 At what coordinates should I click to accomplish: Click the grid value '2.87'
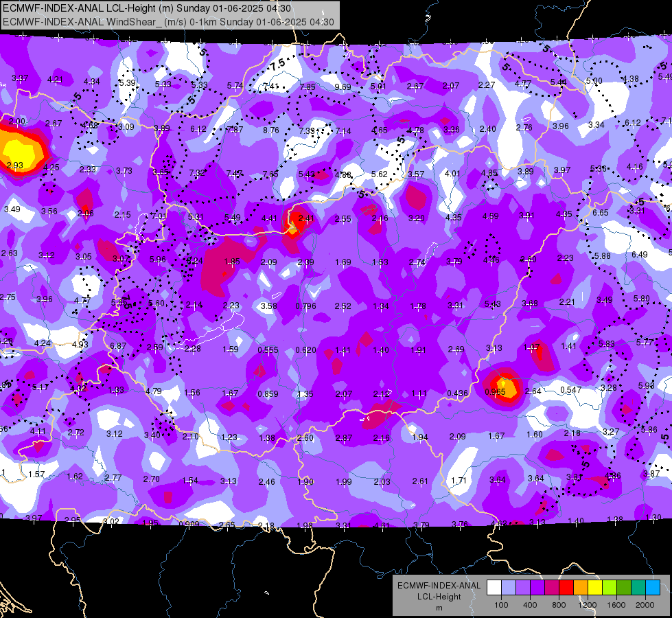tap(344, 438)
